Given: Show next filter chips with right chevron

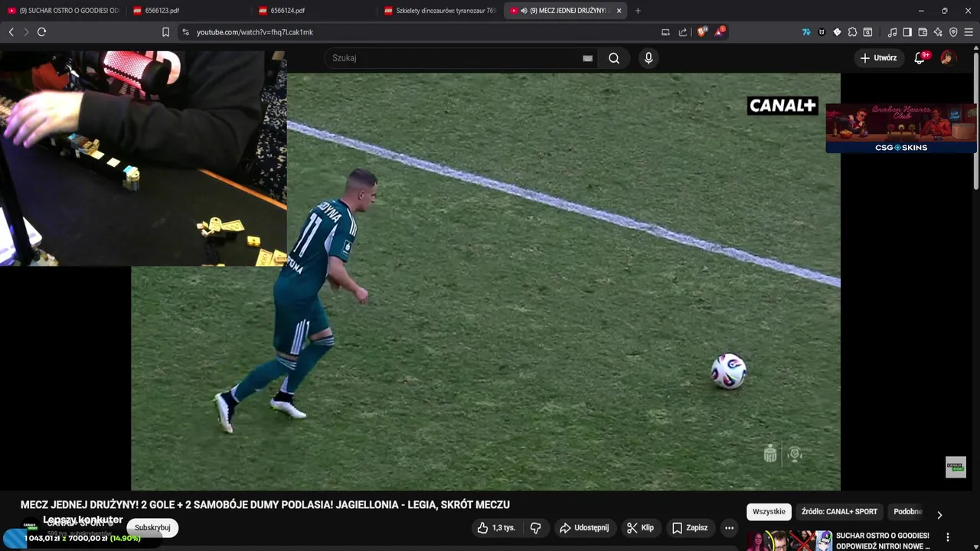Looking at the screenshot, I should tap(939, 514).
